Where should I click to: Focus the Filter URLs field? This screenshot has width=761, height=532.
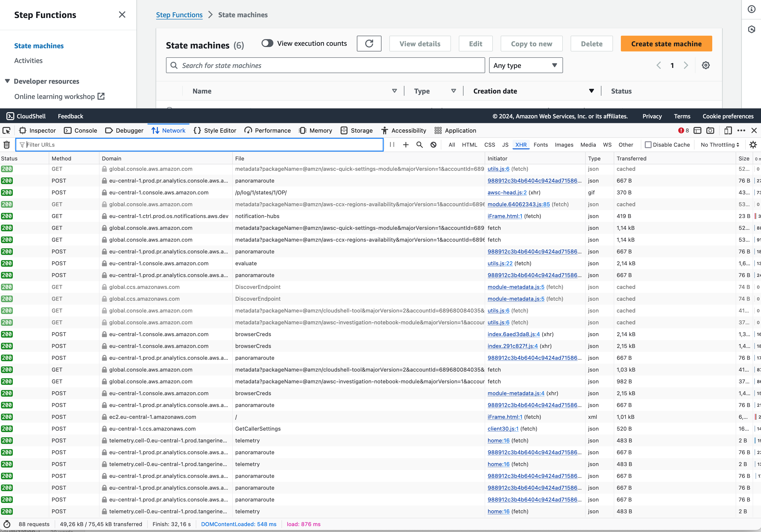199,145
